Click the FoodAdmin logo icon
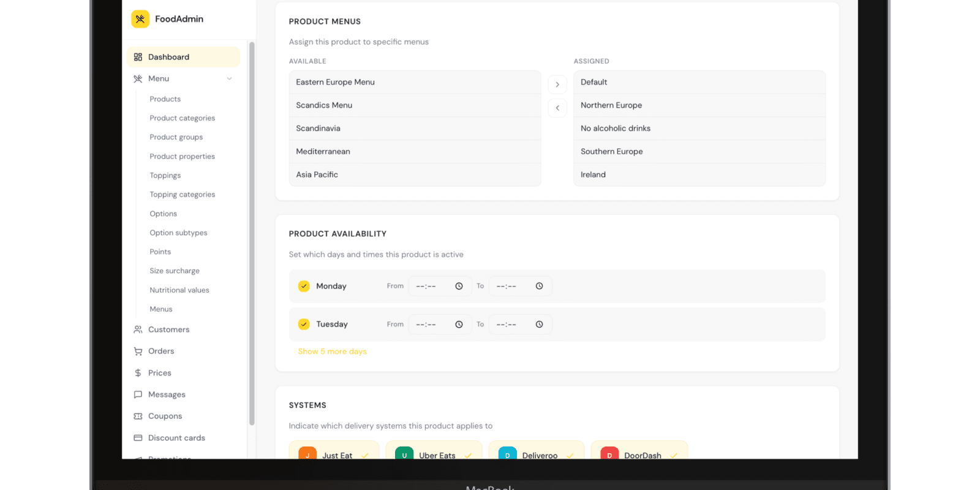Screen dimensions: 980x490 point(140,19)
